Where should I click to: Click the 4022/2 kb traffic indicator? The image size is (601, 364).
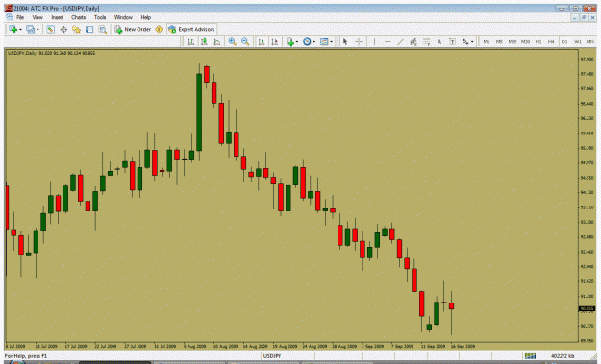(563, 356)
